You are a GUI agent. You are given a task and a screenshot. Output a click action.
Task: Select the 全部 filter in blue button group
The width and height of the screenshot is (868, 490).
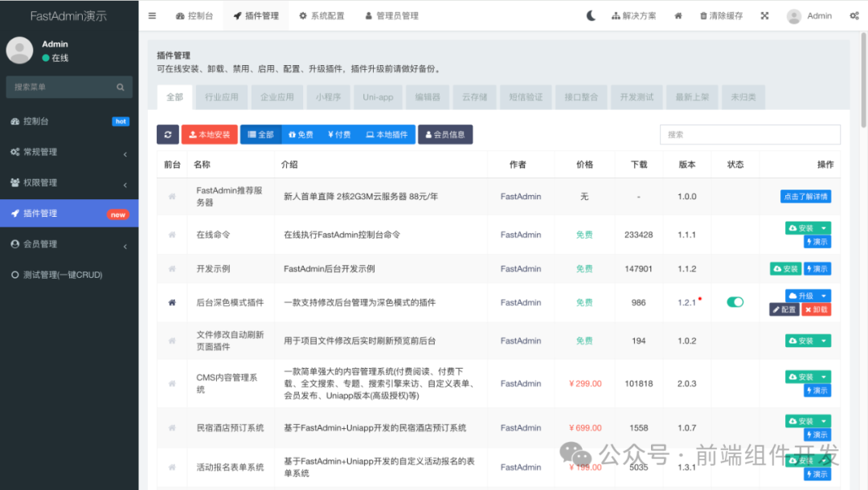pyautogui.click(x=260, y=134)
